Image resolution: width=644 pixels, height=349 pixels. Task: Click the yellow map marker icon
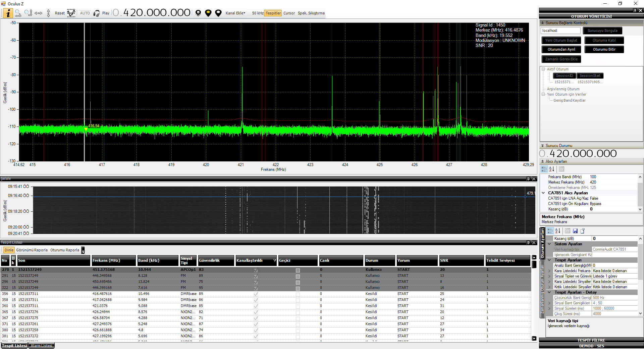coord(208,13)
